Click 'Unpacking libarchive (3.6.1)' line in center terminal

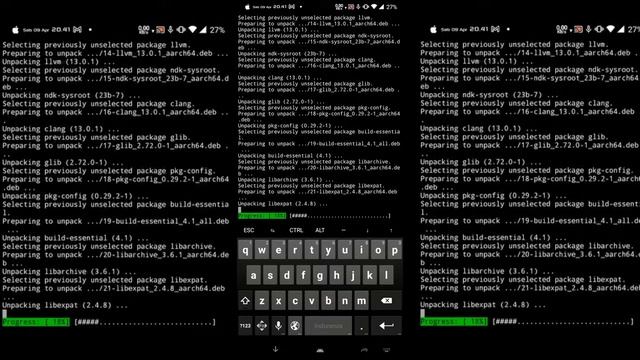(286, 180)
